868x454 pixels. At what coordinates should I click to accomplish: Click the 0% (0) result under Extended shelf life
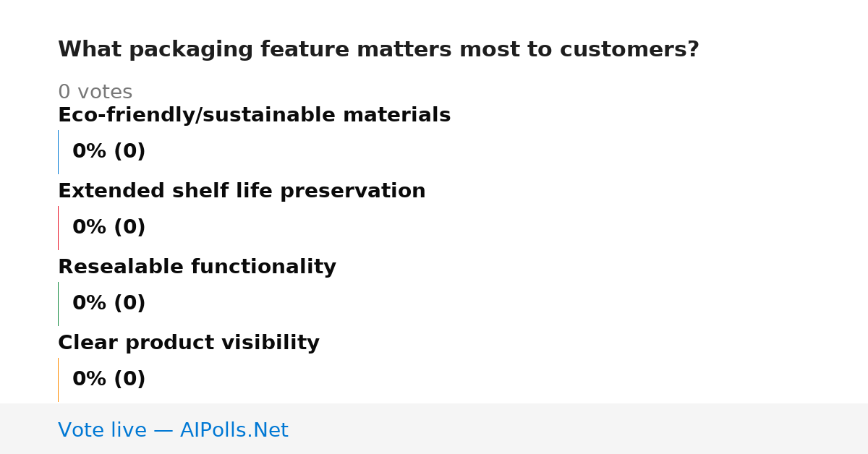[x=109, y=228]
